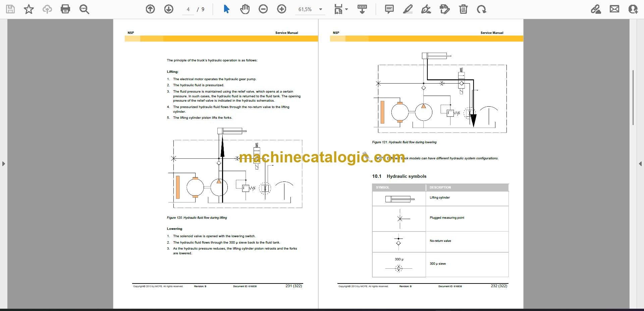
Task: Edit the current page number field
Action: click(188, 9)
